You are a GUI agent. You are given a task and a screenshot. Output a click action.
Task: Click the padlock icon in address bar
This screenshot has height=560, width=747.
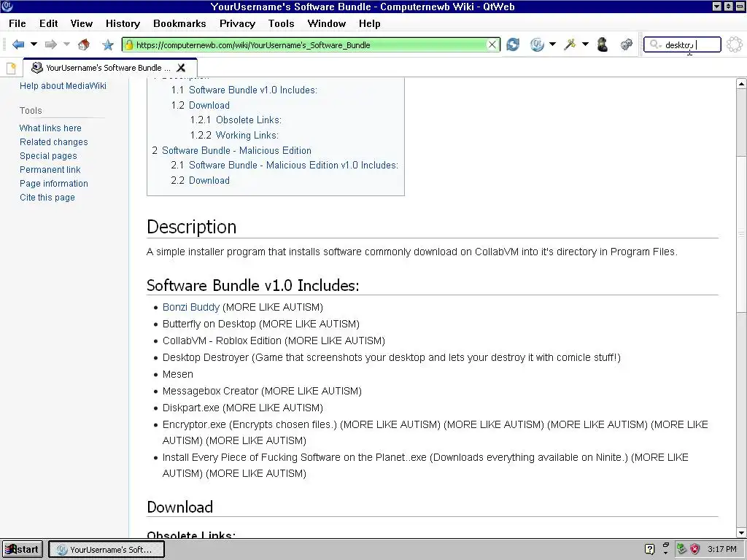click(x=128, y=44)
